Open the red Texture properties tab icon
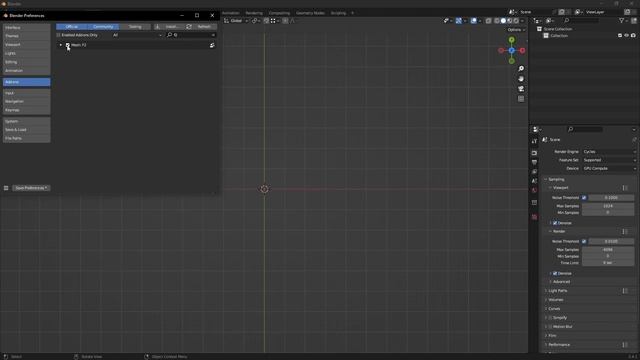 [534, 217]
